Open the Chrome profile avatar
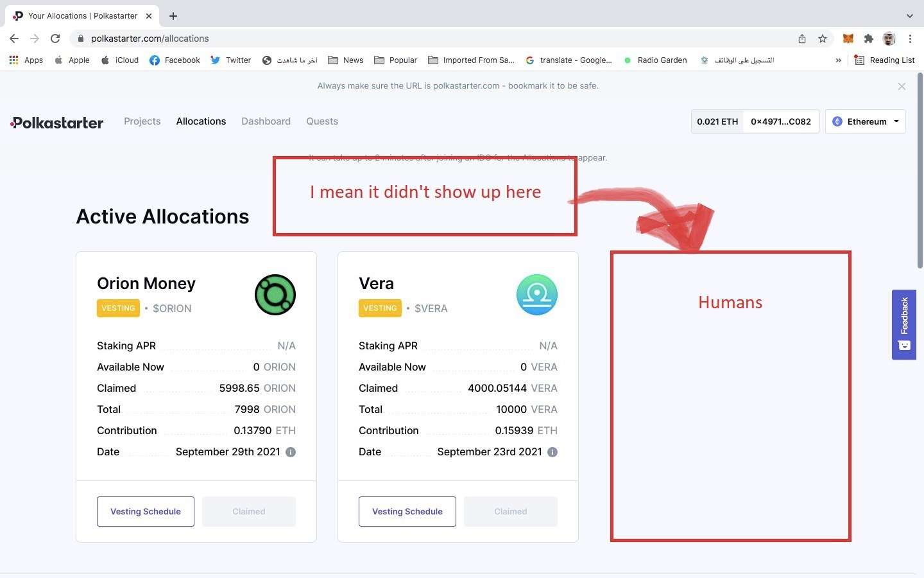The width and height of the screenshot is (924, 578). [x=889, y=39]
